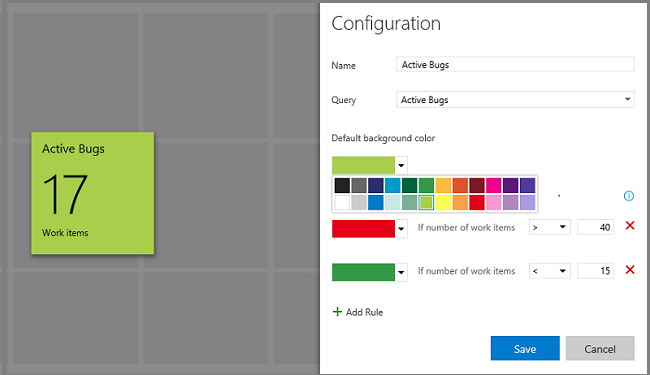Pick the white color swatch

[342, 203]
